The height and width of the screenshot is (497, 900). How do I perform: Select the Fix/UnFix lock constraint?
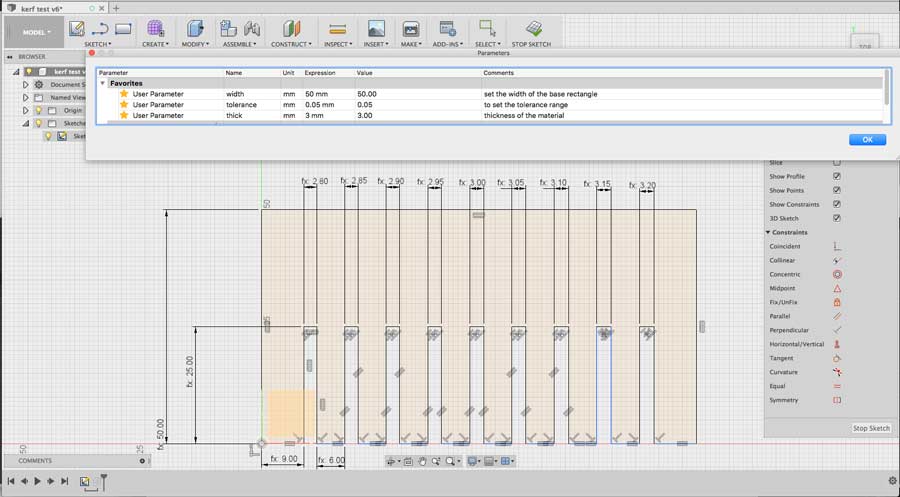coord(837,302)
